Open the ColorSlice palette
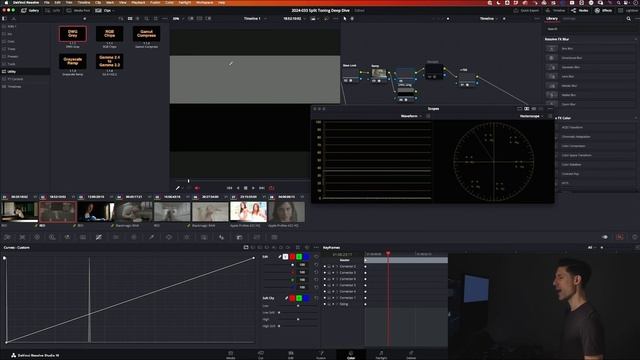This screenshot has height=360, width=640. point(116,237)
